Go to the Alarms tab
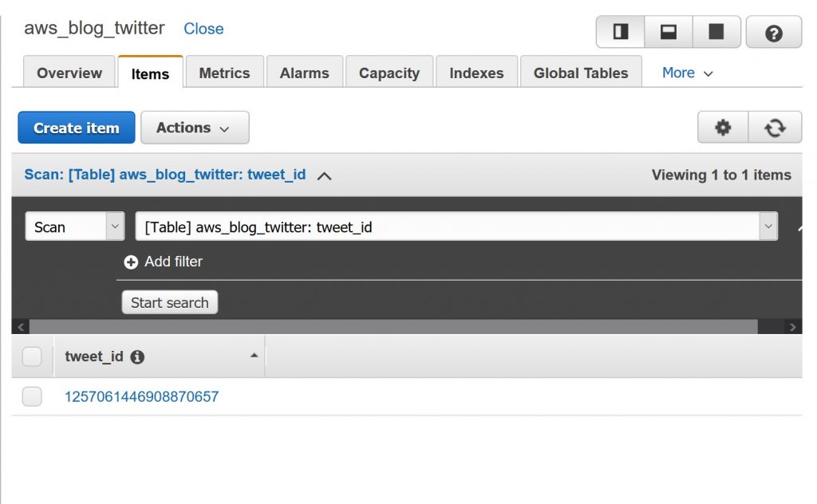Image resolution: width=817 pixels, height=504 pixels. point(304,73)
